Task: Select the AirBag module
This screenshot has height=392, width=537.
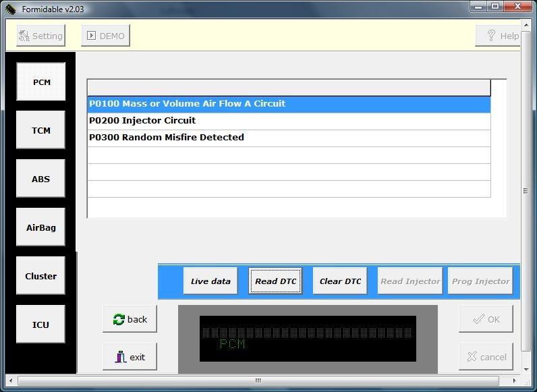Action: (x=41, y=227)
